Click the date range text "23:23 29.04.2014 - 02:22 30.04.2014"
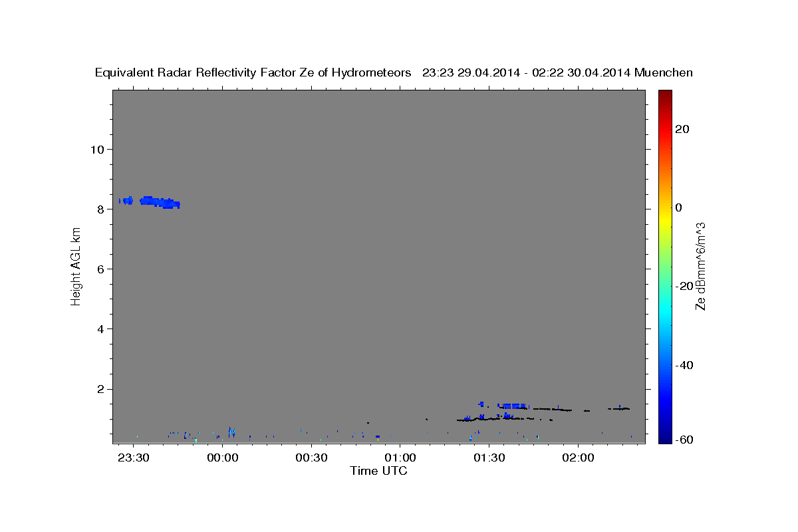The width and height of the screenshot is (798, 532). [x=527, y=73]
